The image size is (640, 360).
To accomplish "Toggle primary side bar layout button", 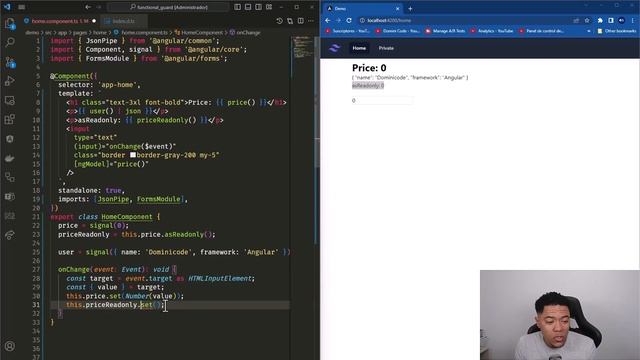I will pyautogui.click(x=238, y=7).
